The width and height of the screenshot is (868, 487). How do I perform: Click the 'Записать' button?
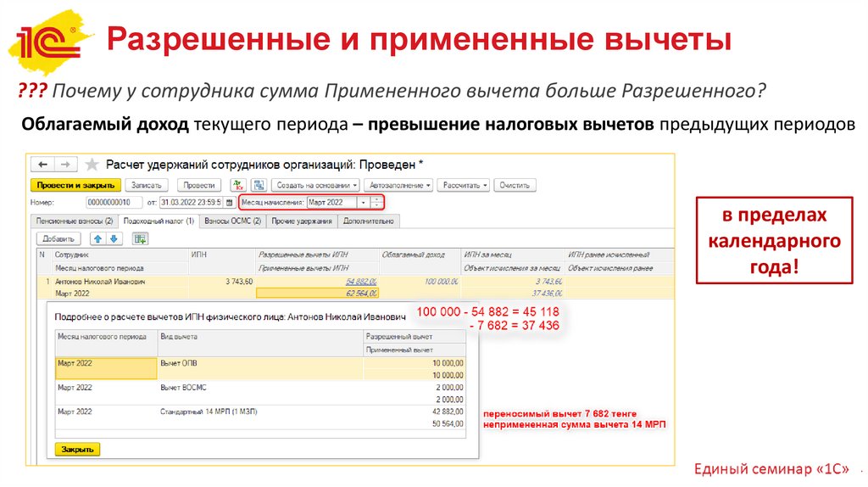(146, 185)
